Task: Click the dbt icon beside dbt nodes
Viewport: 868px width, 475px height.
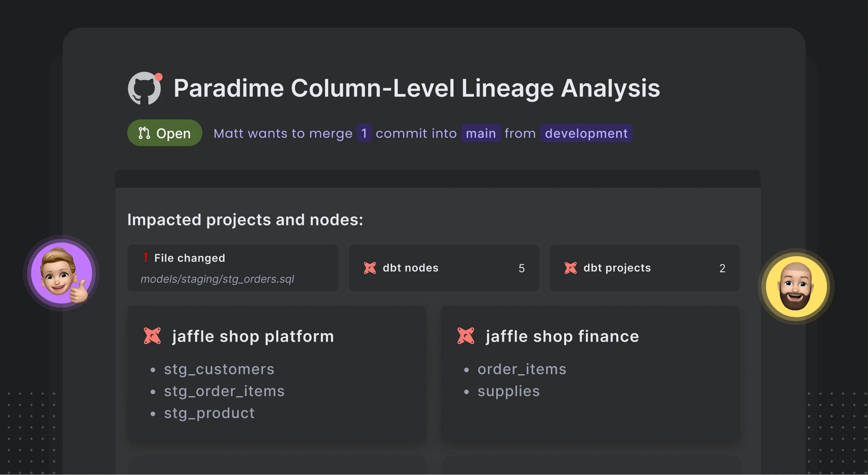Action: (370, 268)
